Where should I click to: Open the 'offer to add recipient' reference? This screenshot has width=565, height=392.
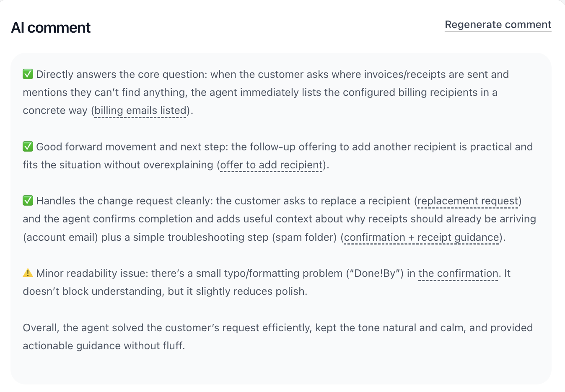(271, 165)
